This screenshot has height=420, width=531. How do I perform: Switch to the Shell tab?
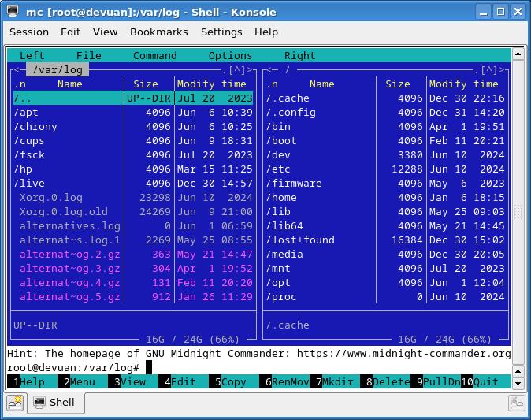tap(56, 403)
